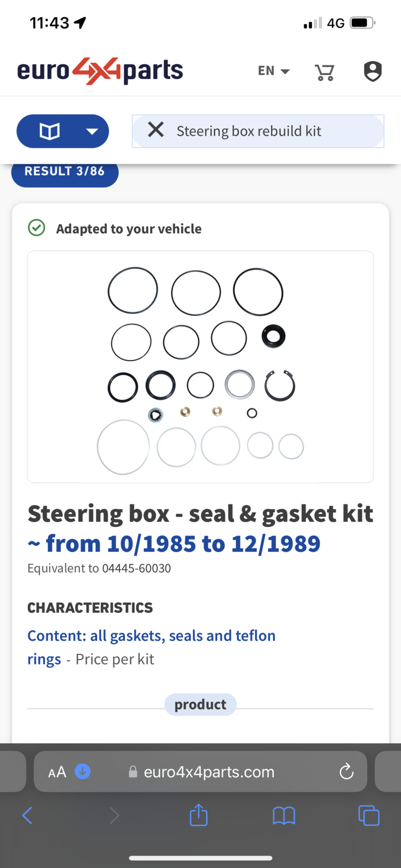Image resolution: width=401 pixels, height=868 pixels.
Task: Tap the Steering box rebuild kit search field
Action: (258, 131)
